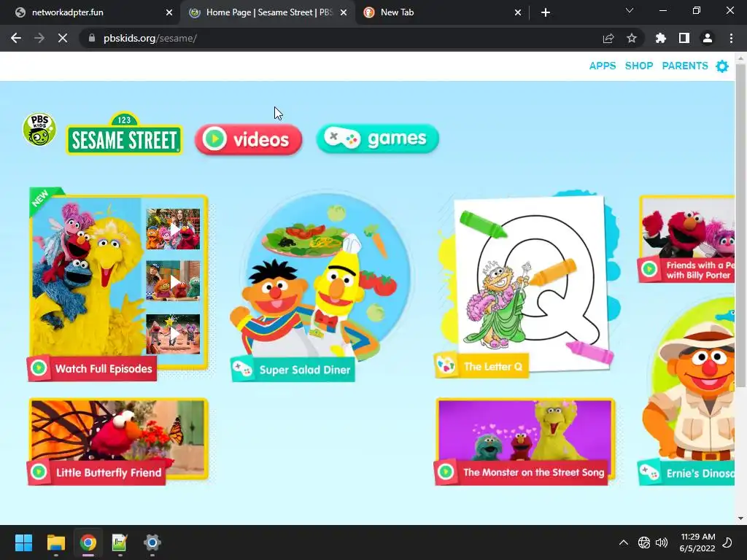The width and height of the screenshot is (747, 560).
Task: Close the networkadpter.fun tab
Action: (169, 12)
